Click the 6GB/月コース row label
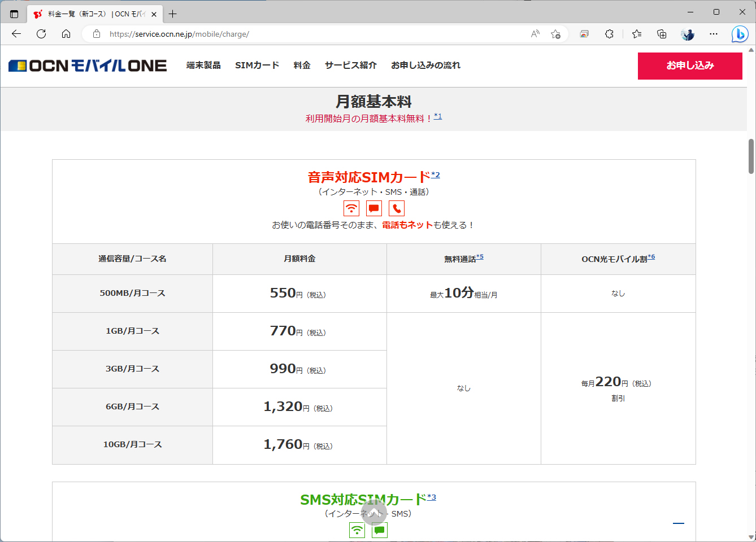 [133, 407]
